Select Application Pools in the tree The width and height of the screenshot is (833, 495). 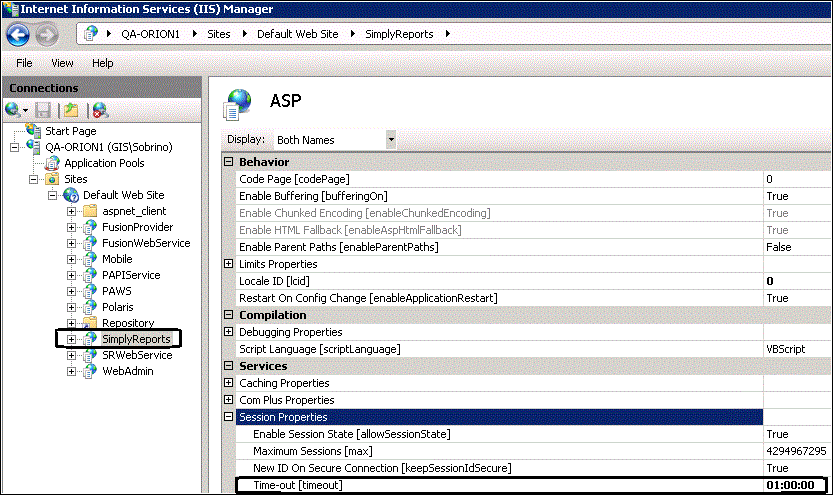tap(104, 163)
